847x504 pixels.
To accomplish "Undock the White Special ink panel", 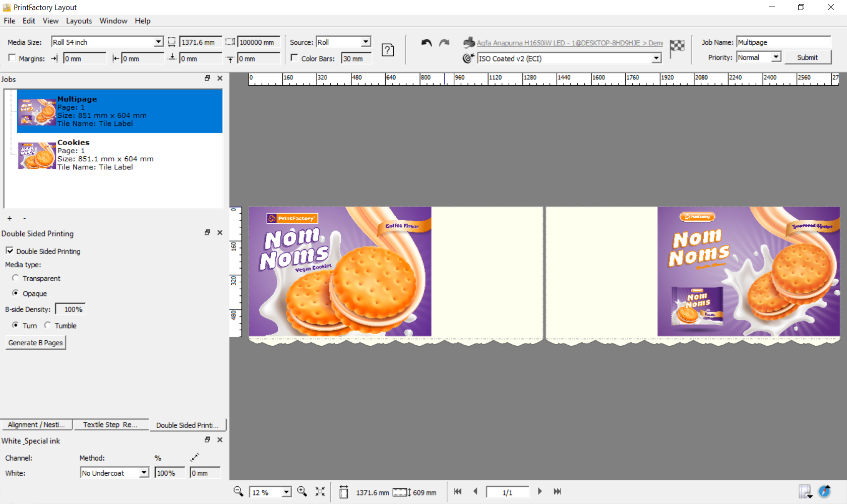I will (x=207, y=439).
